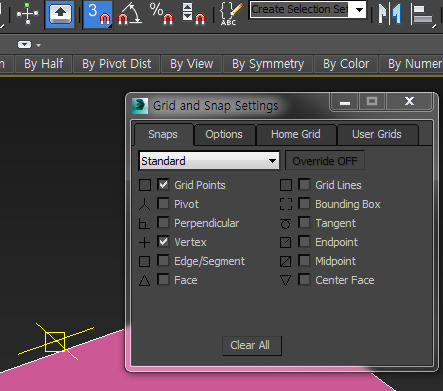Switch to the Home Grid tab
This screenshot has height=391, width=443.
coord(296,134)
